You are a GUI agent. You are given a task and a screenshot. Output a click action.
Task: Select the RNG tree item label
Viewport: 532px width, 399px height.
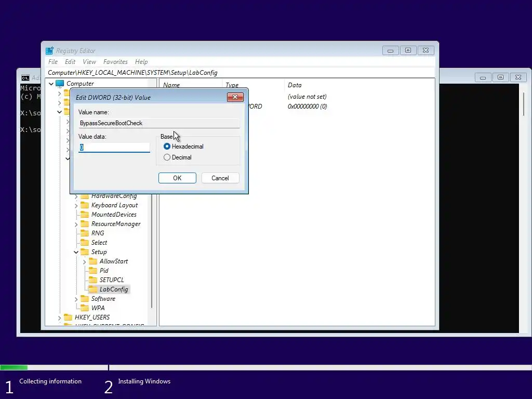(97, 233)
